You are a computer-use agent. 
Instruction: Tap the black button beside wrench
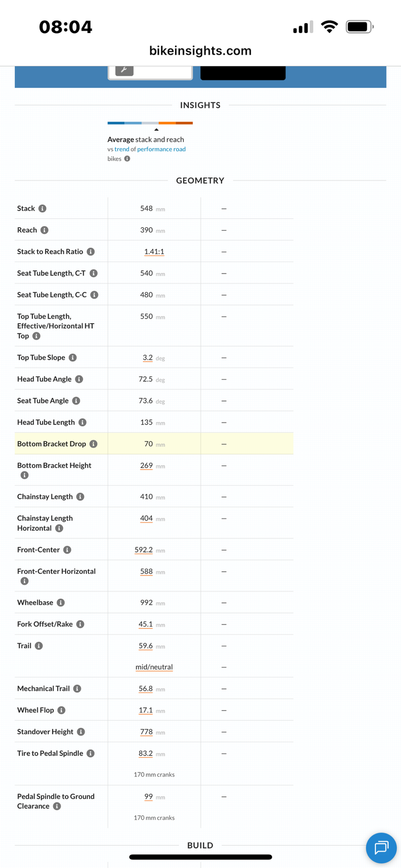point(243,73)
